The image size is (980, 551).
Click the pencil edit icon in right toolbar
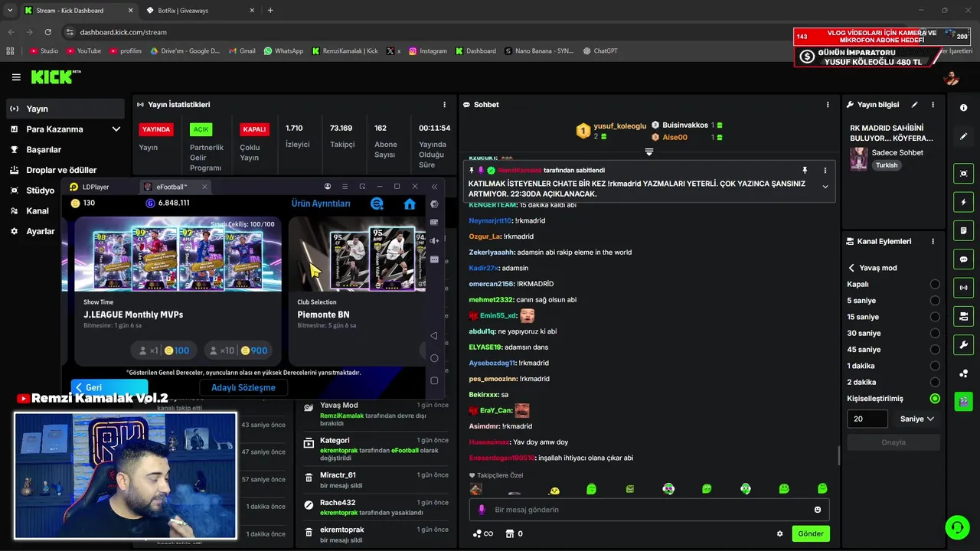click(x=964, y=136)
